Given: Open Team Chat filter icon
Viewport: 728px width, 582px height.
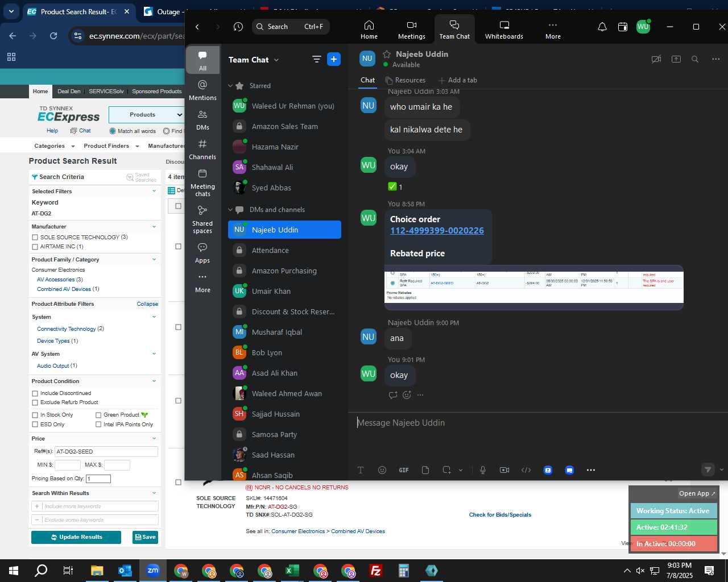Looking at the screenshot, I should coord(317,59).
